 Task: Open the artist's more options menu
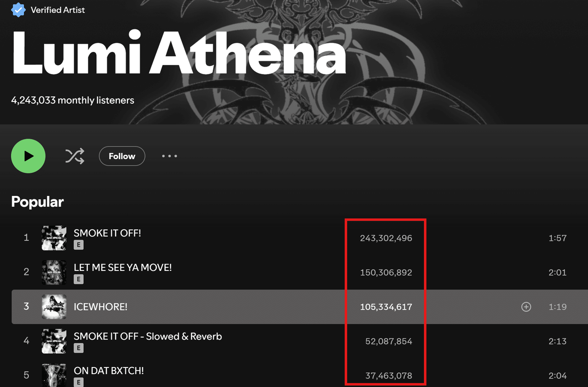(x=169, y=156)
